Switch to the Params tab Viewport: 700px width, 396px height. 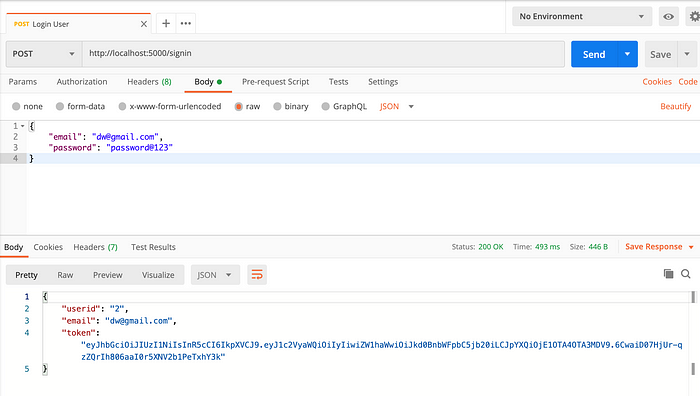pos(23,82)
